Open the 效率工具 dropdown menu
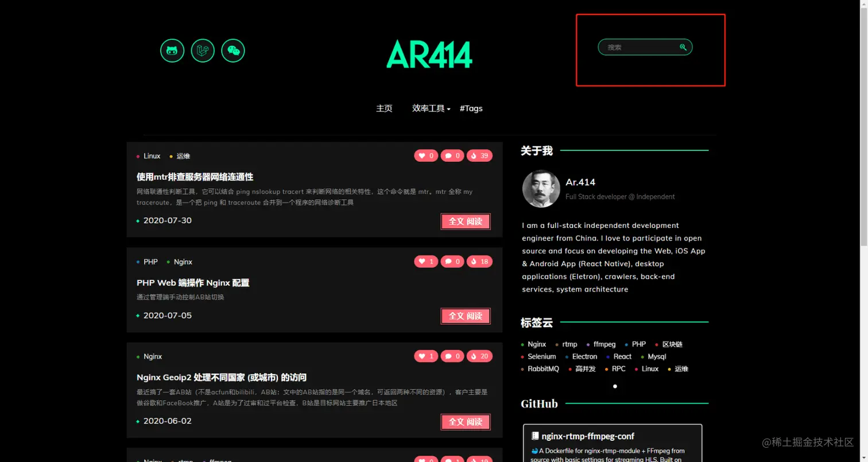868x462 pixels. [x=430, y=108]
